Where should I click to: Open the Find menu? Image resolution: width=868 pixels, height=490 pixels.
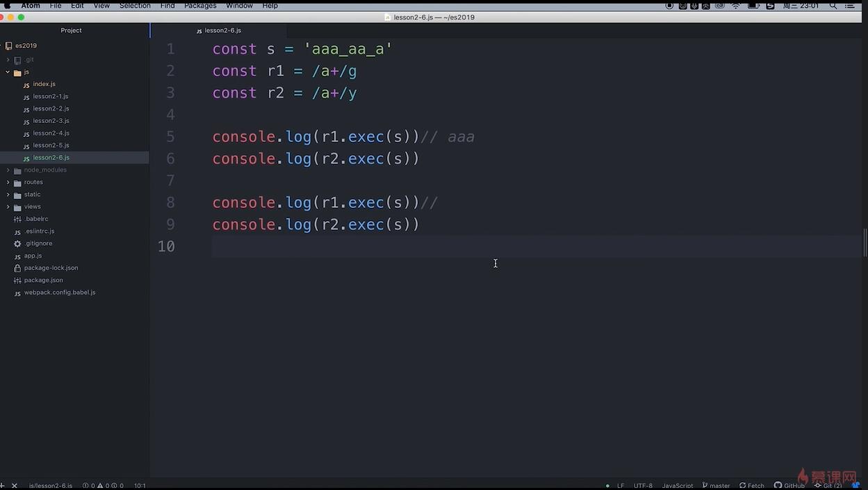pyautogui.click(x=167, y=6)
